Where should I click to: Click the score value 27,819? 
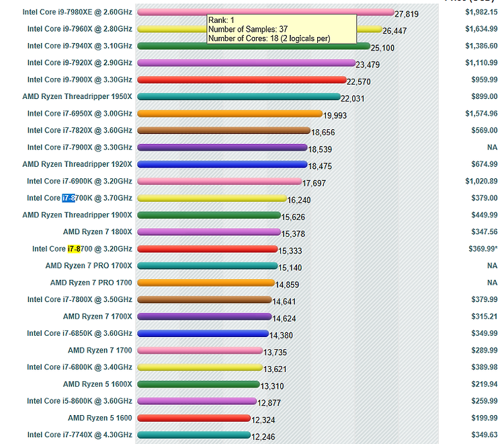pos(407,14)
